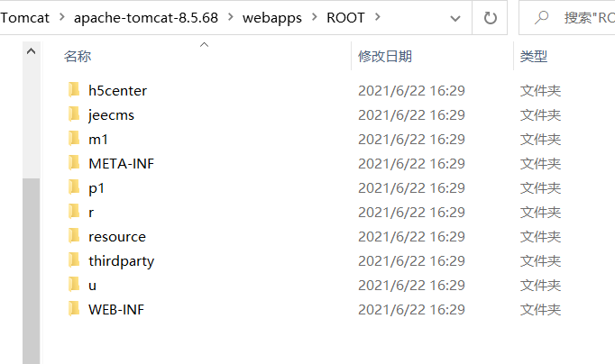Click the resource folder icon

pyautogui.click(x=74, y=236)
